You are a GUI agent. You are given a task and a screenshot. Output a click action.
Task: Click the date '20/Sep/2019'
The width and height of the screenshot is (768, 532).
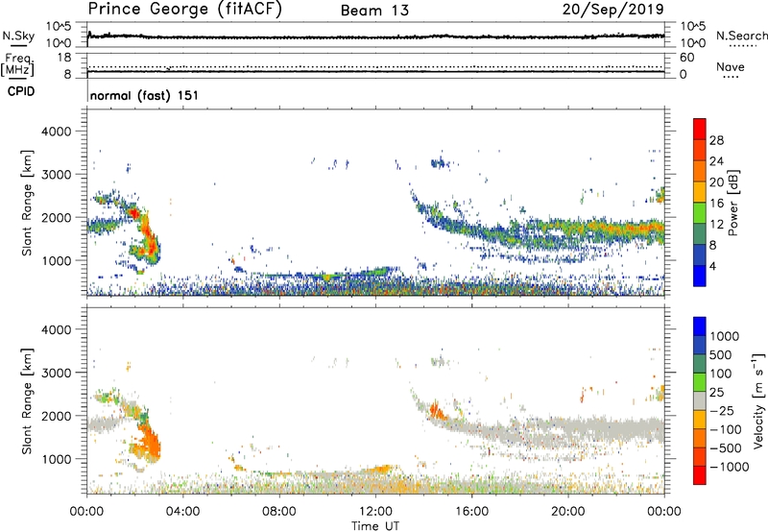612,9
